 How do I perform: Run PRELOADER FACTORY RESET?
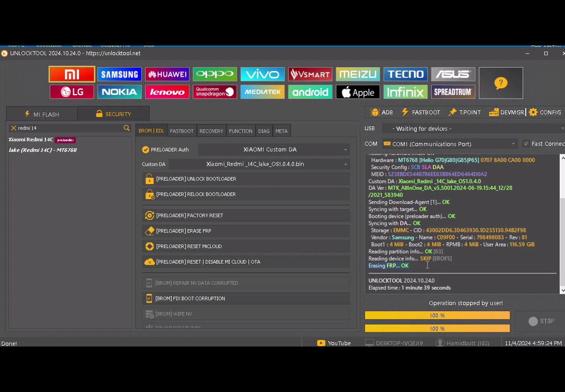246,215
